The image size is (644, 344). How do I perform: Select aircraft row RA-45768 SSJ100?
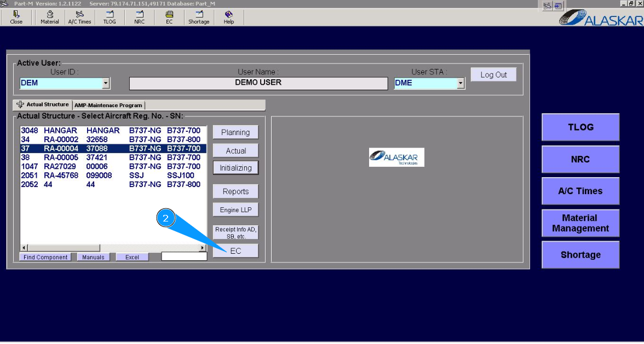coord(113,176)
